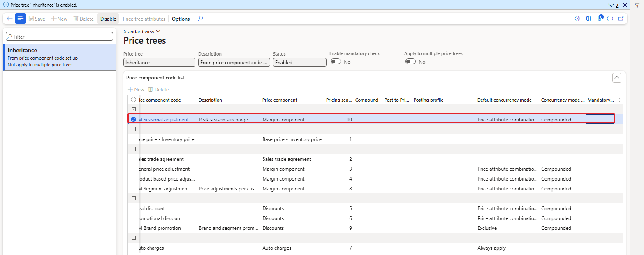Open the form in a new window
The image size is (644, 255).
pyautogui.click(x=621, y=19)
